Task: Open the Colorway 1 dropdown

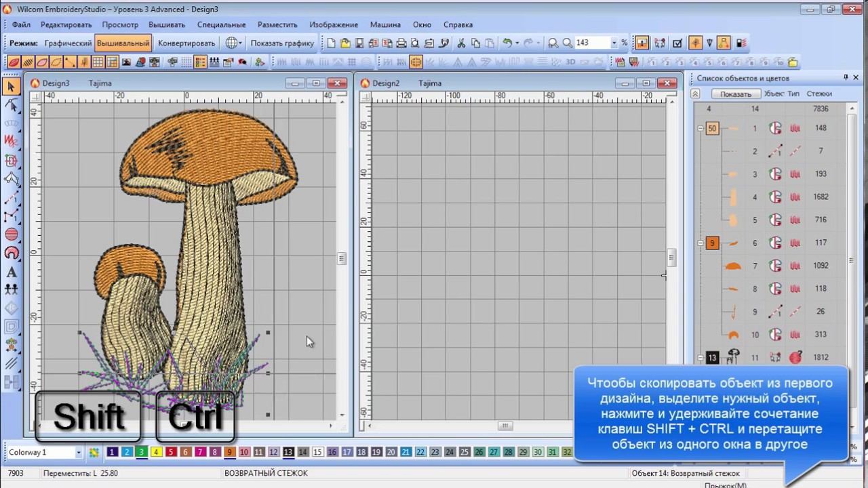Action: 79,452
